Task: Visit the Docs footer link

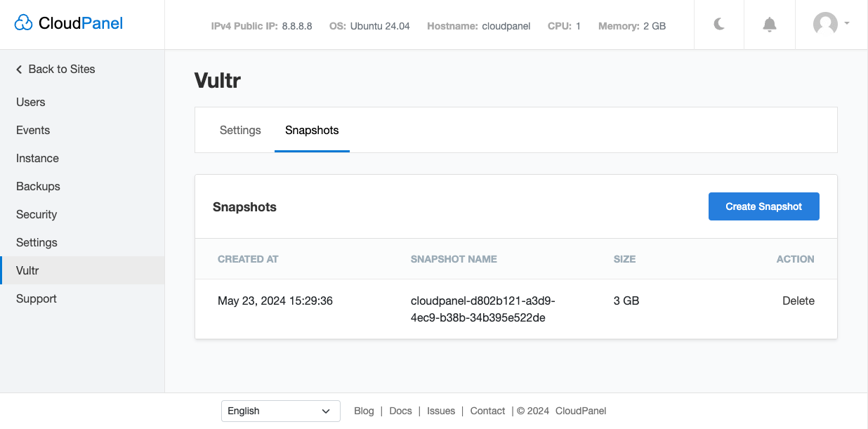Action: [x=400, y=411]
